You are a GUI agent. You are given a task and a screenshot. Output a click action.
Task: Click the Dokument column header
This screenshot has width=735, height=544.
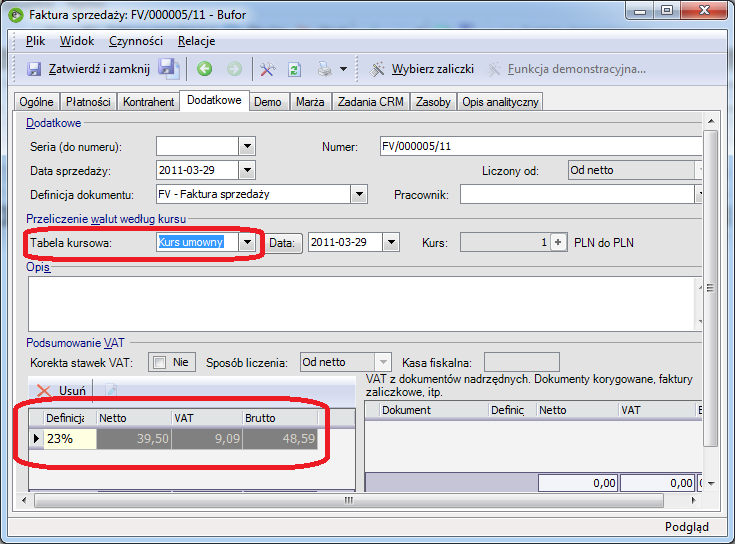(434, 410)
